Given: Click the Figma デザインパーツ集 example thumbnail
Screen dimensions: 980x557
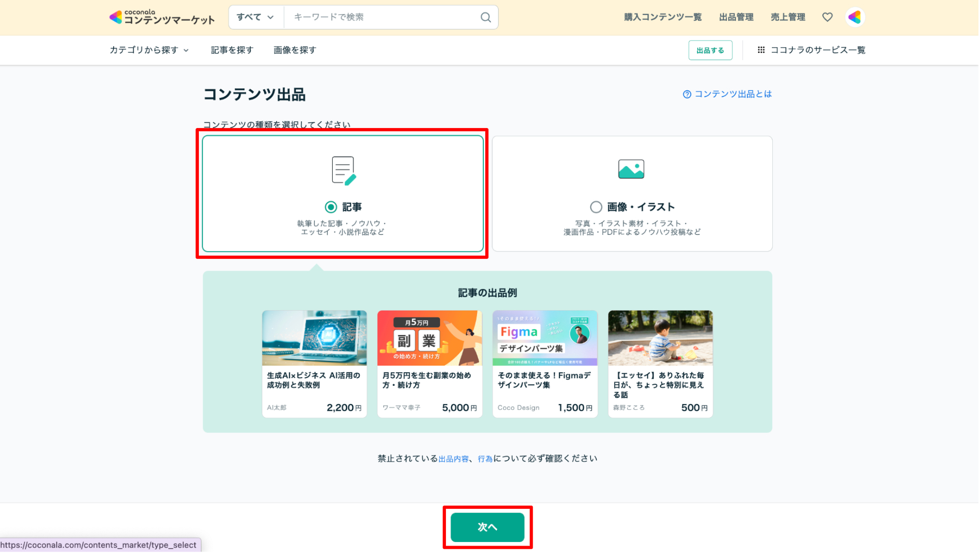Looking at the screenshot, I should pyautogui.click(x=545, y=338).
